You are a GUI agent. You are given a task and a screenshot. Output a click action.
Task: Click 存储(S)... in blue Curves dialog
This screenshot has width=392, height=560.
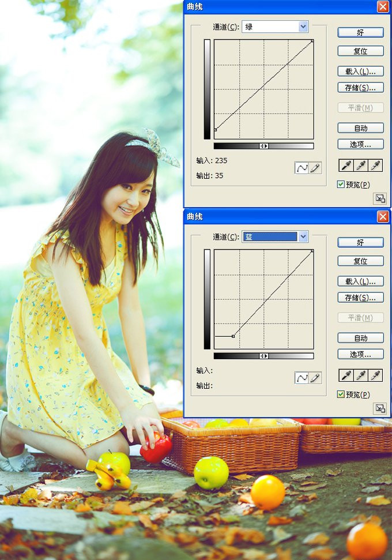pos(361,298)
